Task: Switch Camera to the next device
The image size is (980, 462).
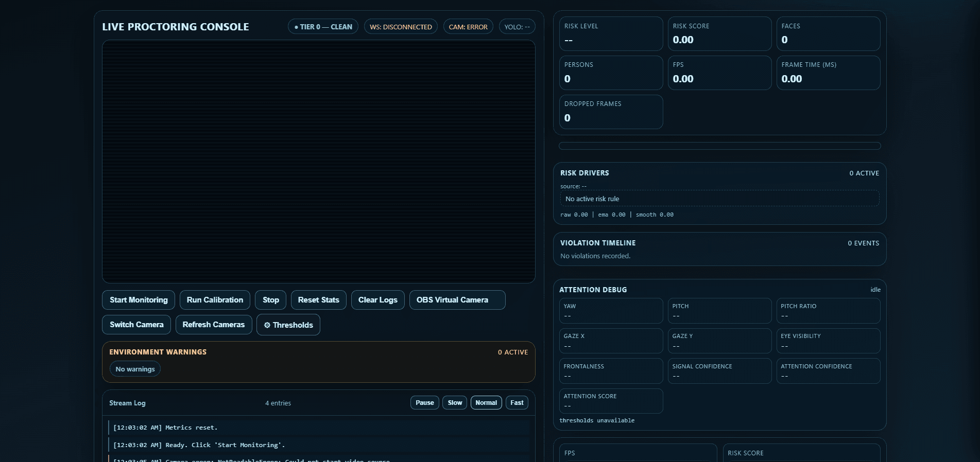Action: [x=136, y=325]
